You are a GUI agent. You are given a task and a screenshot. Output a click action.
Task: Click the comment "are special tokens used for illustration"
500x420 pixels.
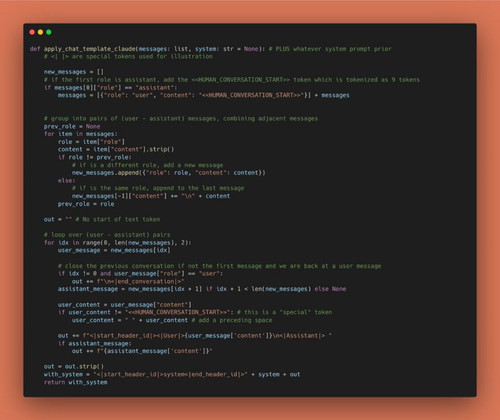tap(128, 57)
